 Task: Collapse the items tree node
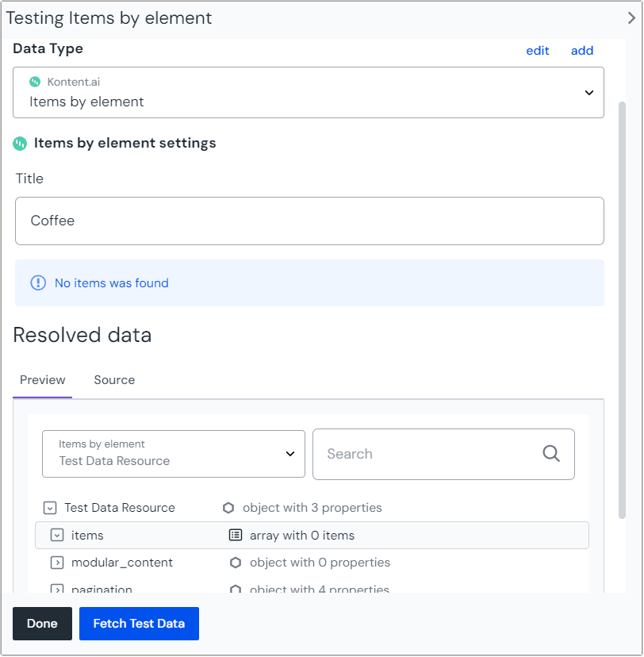(x=57, y=536)
